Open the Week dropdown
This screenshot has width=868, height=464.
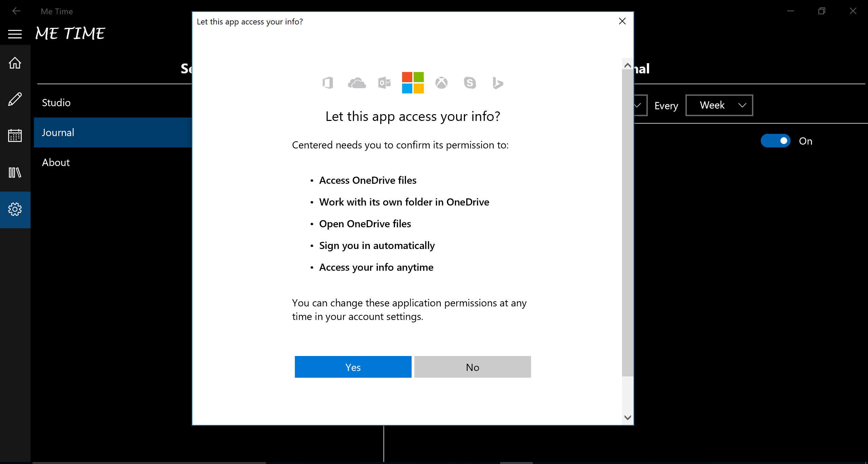[719, 105]
